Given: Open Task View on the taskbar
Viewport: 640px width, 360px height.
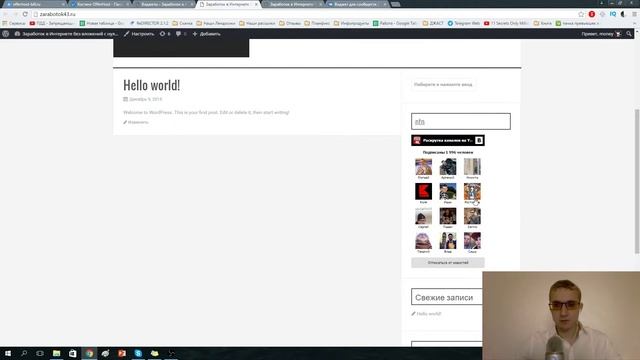Looking at the screenshot, I should pyautogui.click(x=40, y=353).
